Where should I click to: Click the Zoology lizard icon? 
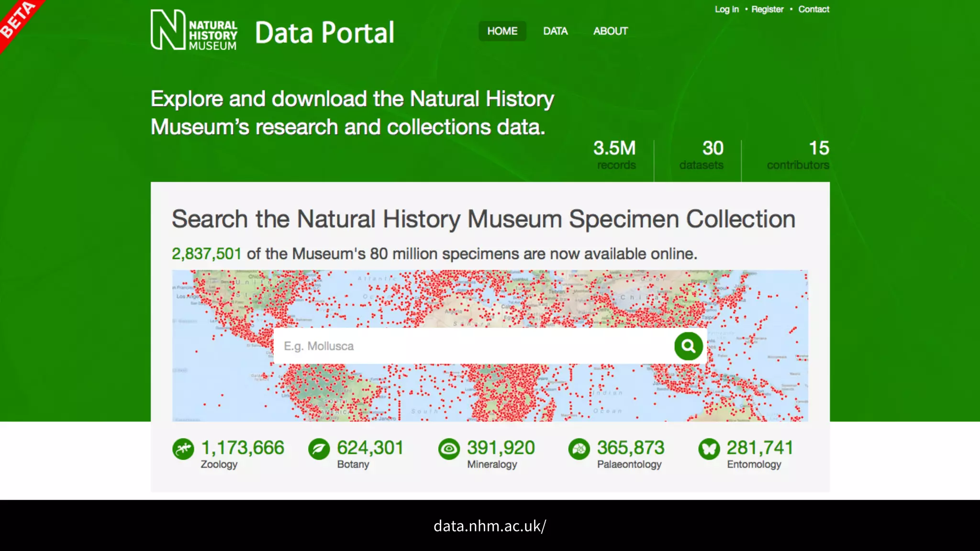coord(183,449)
